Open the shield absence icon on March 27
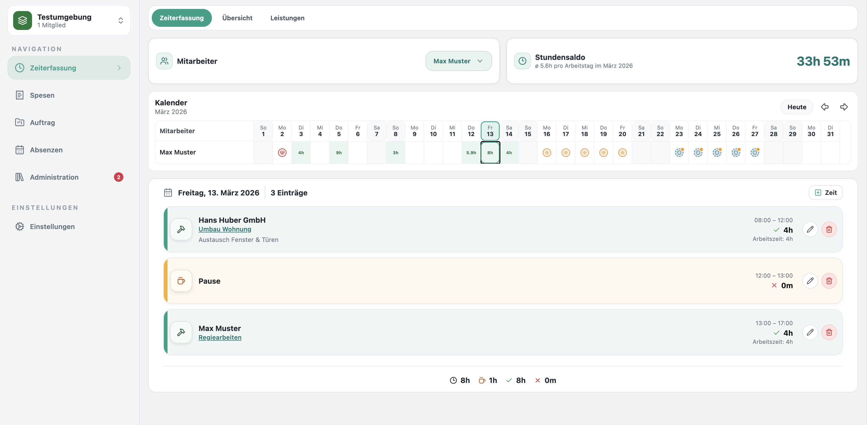The height and width of the screenshot is (425, 868). [755, 152]
